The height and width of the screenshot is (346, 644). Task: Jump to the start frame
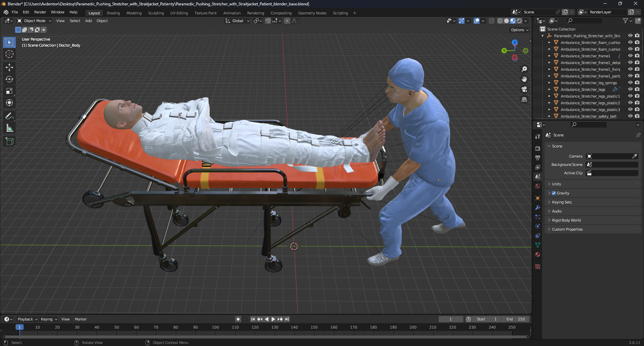coord(253,319)
